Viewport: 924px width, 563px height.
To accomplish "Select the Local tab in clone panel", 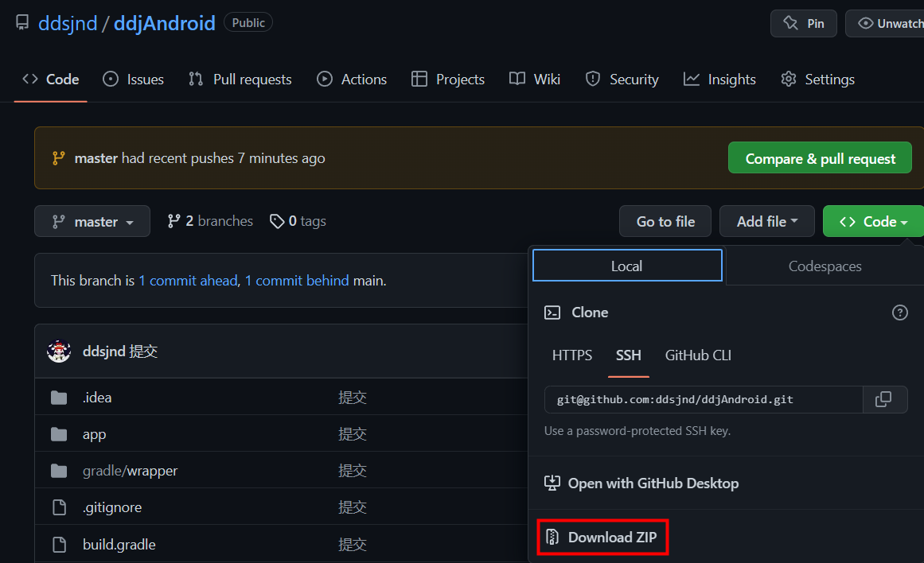I will coord(627,266).
